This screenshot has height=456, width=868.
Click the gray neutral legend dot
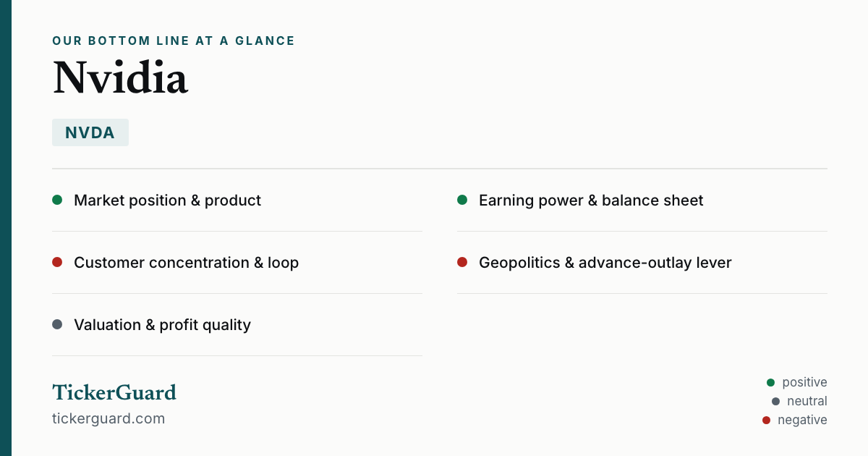click(x=775, y=401)
